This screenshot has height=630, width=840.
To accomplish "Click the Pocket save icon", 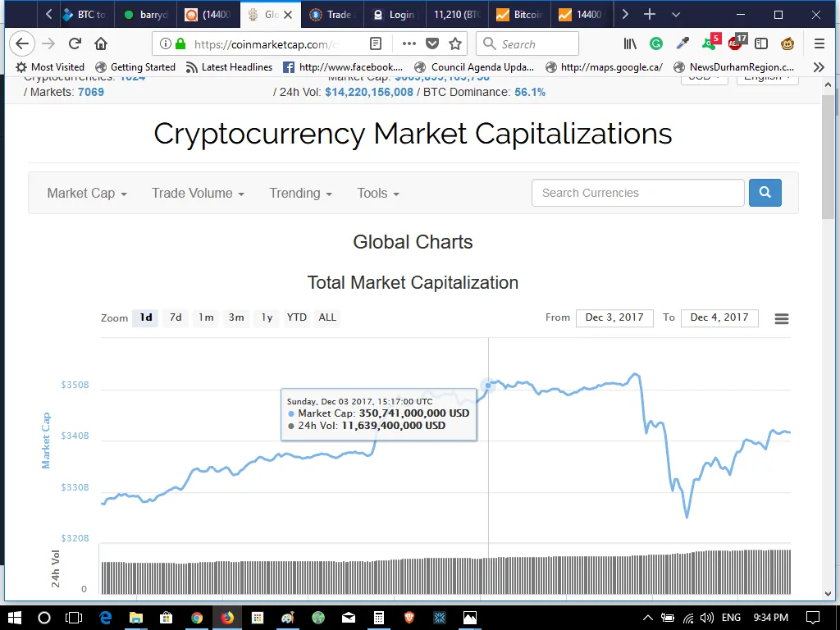I will [x=432, y=44].
